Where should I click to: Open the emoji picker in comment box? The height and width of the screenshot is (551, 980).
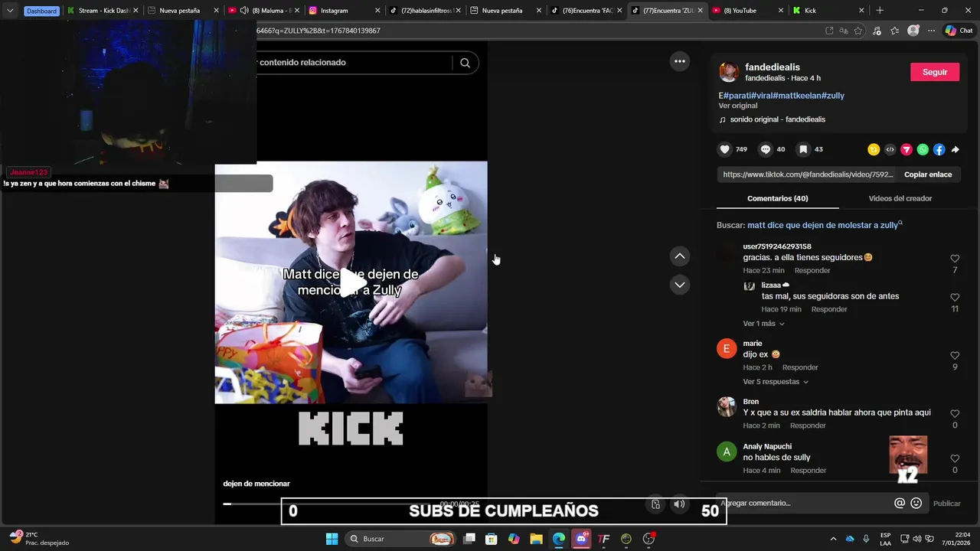pos(916,503)
